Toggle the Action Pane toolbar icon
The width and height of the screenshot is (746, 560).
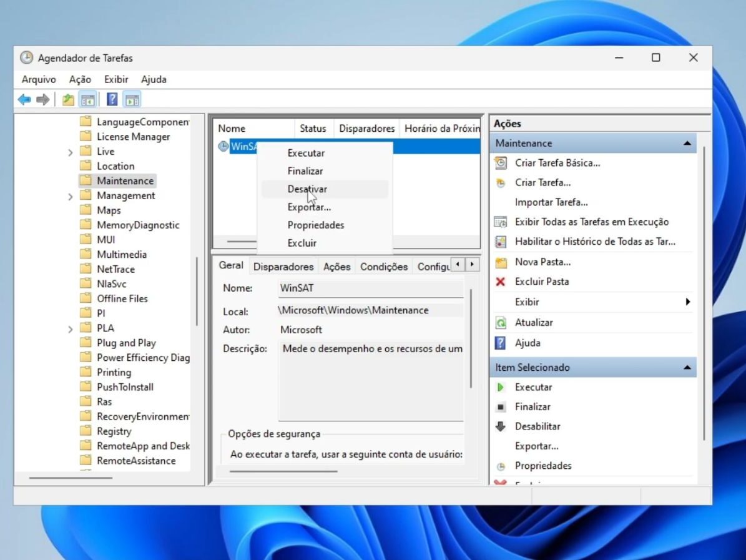[132, 99]
